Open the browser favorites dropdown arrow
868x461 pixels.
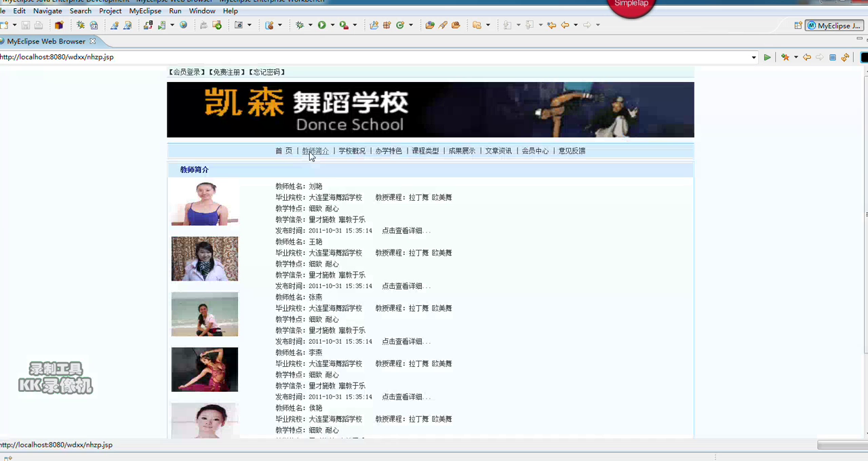[796, 58]
